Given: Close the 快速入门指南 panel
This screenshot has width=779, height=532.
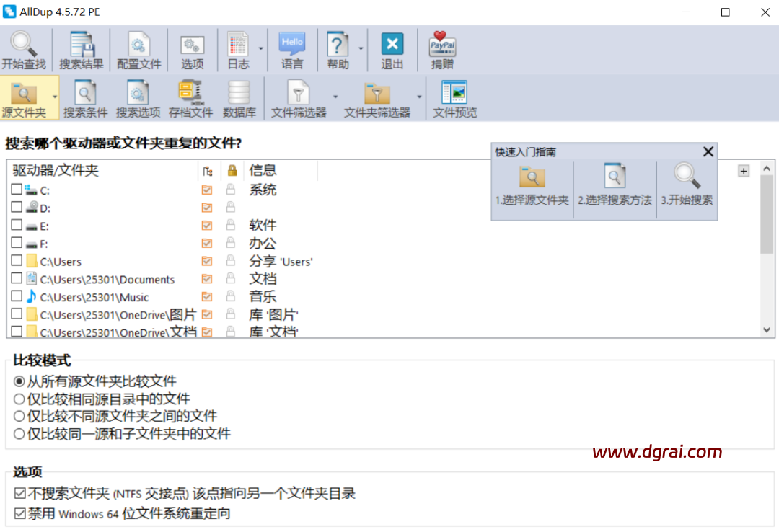Looking at the screenshot, I should click(708, 151).
